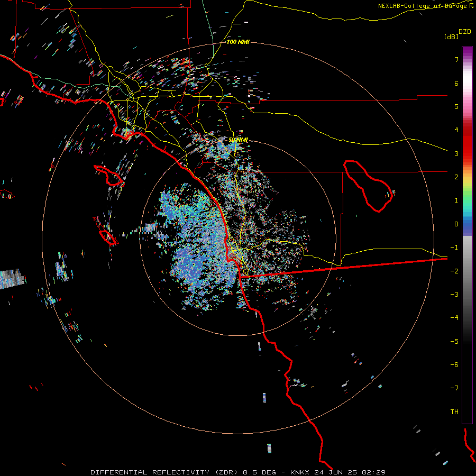Click the 24 JUN 25 date text
476x476 pixels.
click(335, 472)
